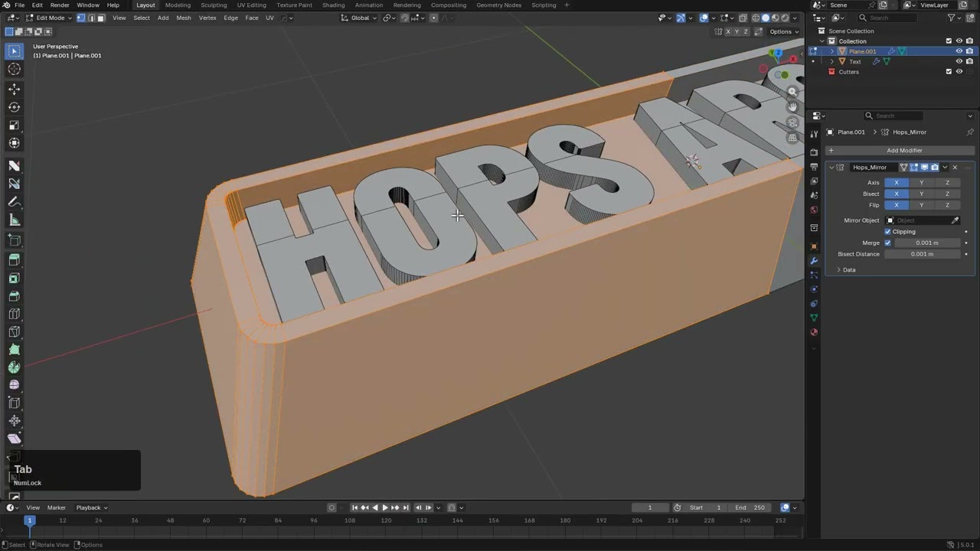Open the World properties tab

(814, 210)
